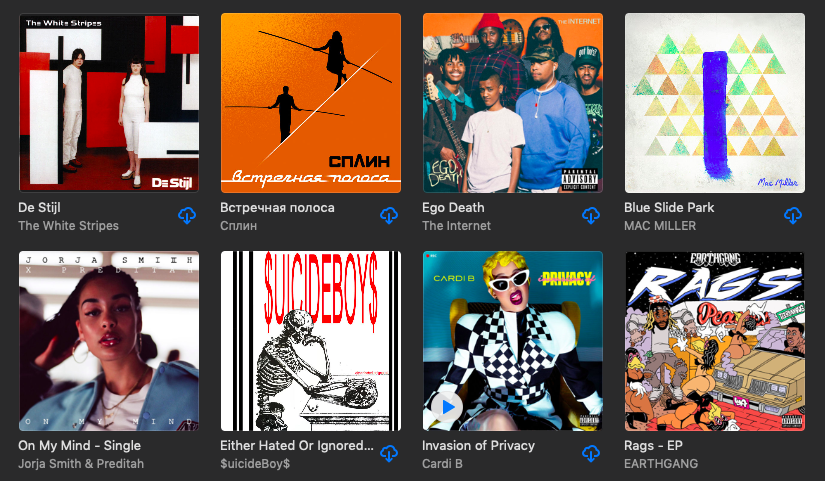Visit MAC MILLER artist page

660,226
